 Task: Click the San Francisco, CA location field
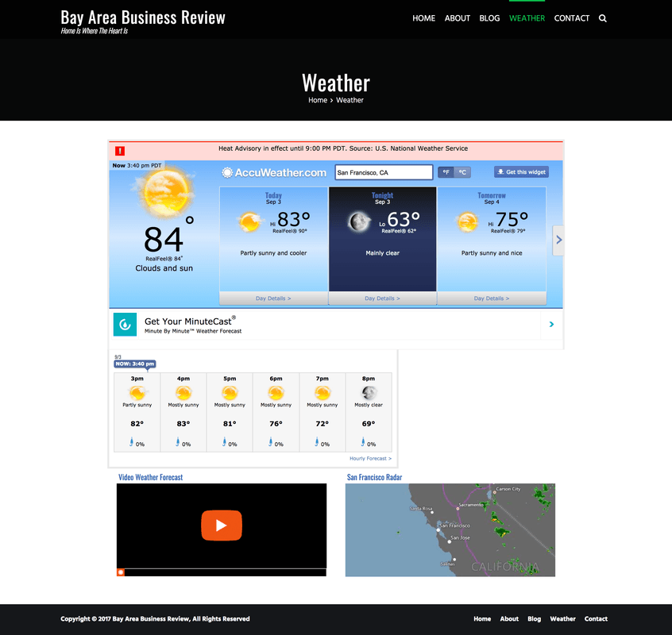tap(384, 172)
